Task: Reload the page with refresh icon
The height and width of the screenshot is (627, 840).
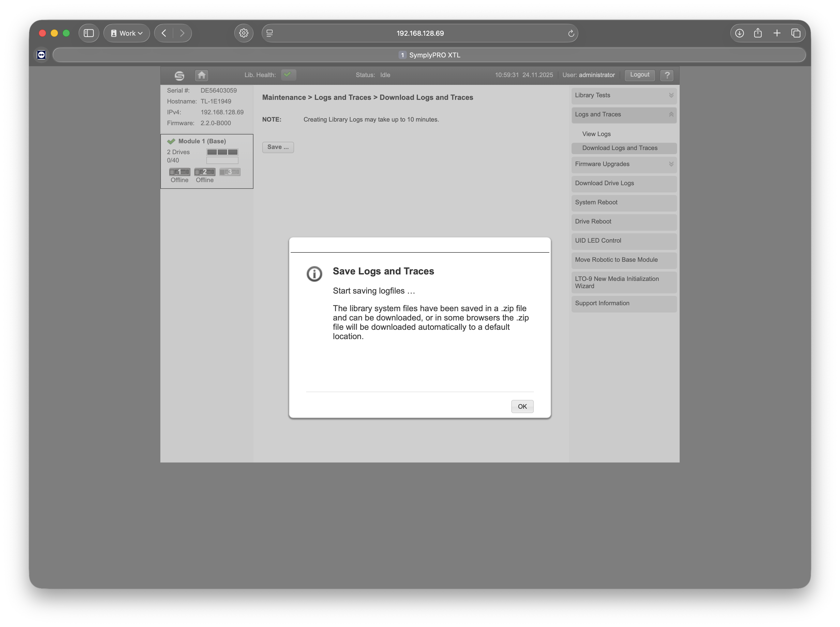Action: click(571, 33)
